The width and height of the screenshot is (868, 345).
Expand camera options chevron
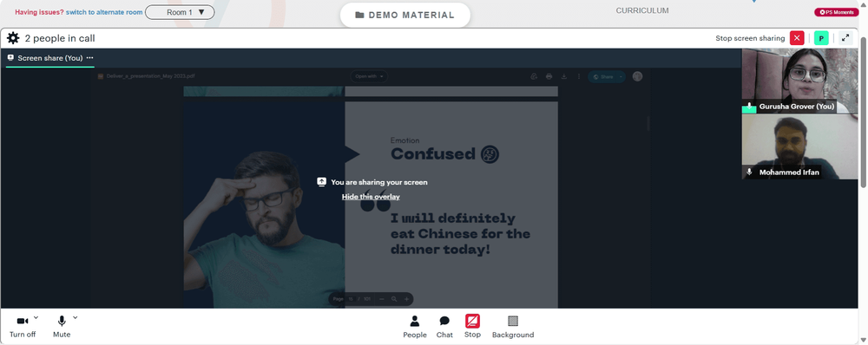click(36, 317)
